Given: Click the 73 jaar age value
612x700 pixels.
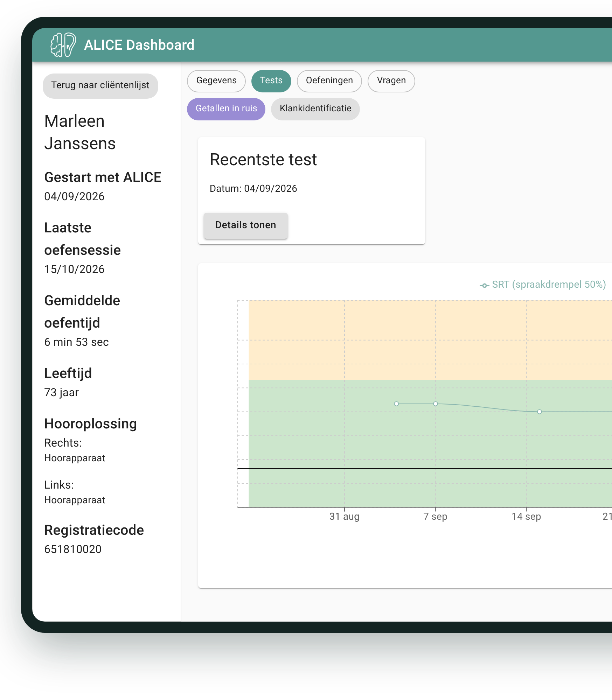Looking at the screenshot, I should 61,393.
